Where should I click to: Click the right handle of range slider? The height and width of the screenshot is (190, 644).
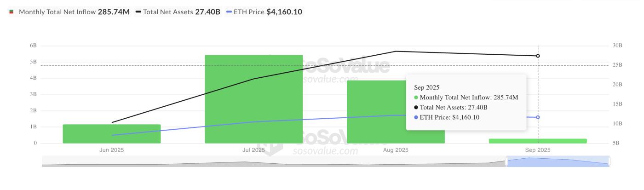pos(610,161)
